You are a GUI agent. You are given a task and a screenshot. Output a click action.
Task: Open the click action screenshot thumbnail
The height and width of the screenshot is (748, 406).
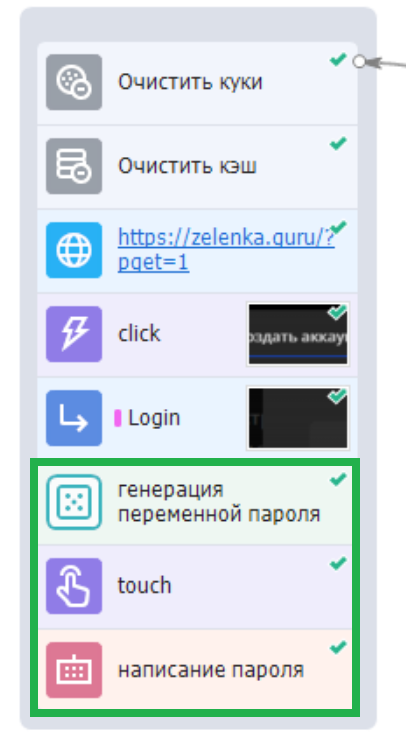coord(298,334)
